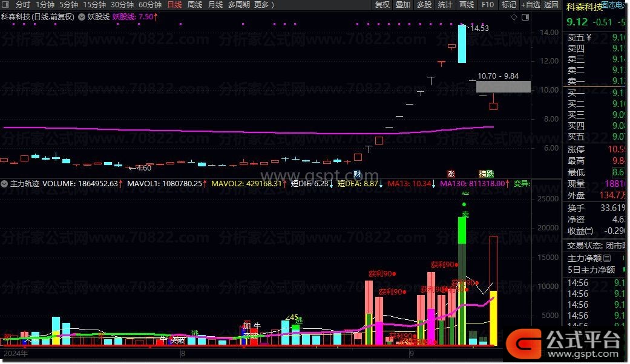630x364 pixels.
Task: Click the 4.60 low price label
Action: click(144, 168)
